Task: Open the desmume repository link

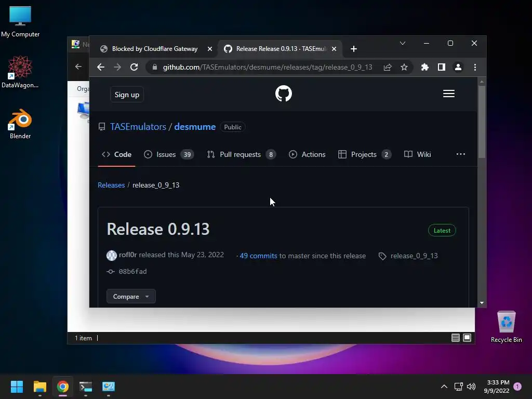Action: [195, 127]
